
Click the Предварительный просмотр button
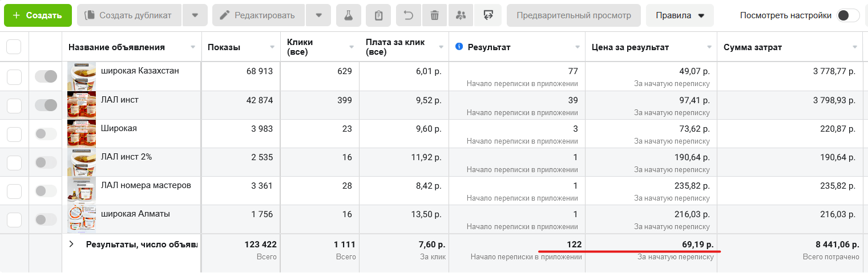tap(574, 15)
